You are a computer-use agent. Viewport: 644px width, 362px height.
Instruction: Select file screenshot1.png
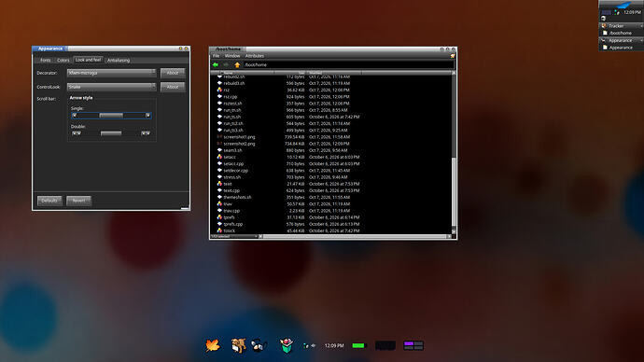click(x=239, y=136)
